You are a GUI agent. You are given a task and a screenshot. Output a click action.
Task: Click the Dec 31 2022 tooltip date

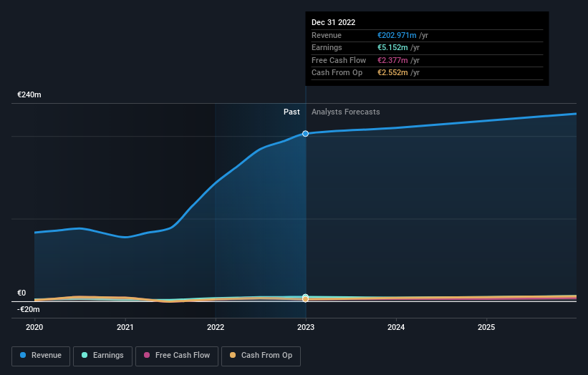pyautogui.click(x=333, y=22)
